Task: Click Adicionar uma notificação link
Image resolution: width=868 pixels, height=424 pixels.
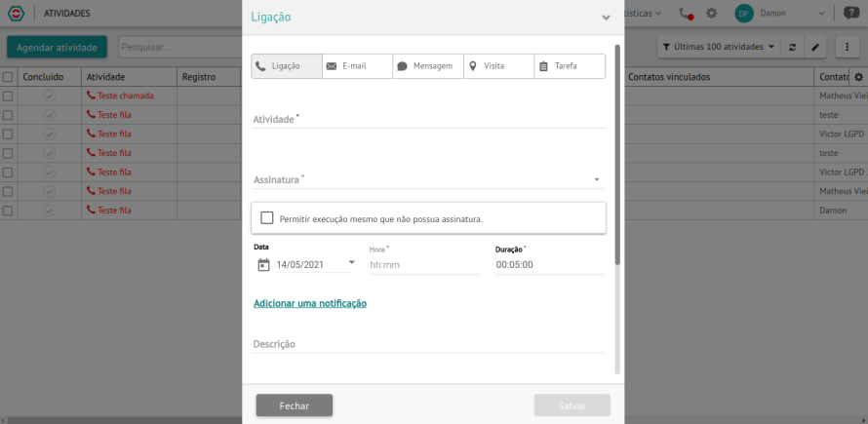Action: 310,303
